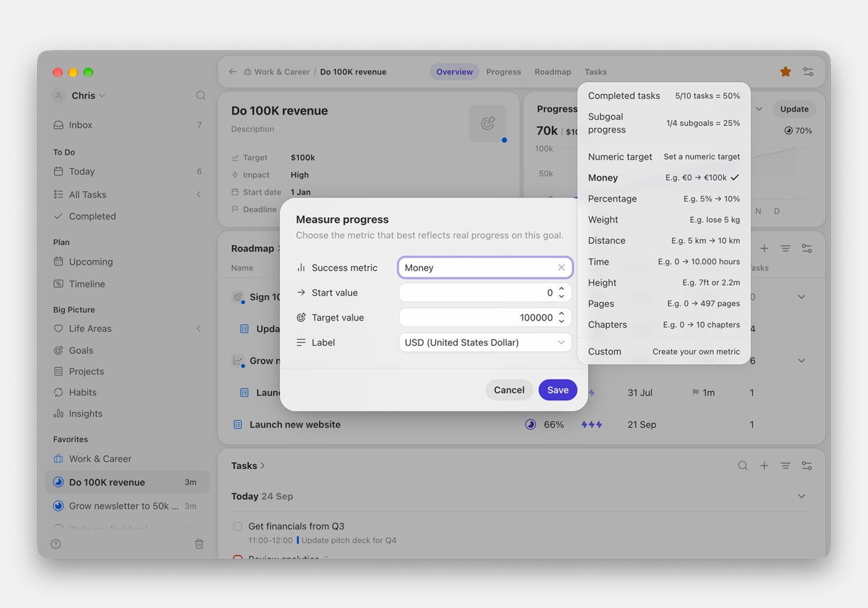This screenshot has width=868, height=608.
Task: Select Percentage in the metric menu
Action: 663,199
